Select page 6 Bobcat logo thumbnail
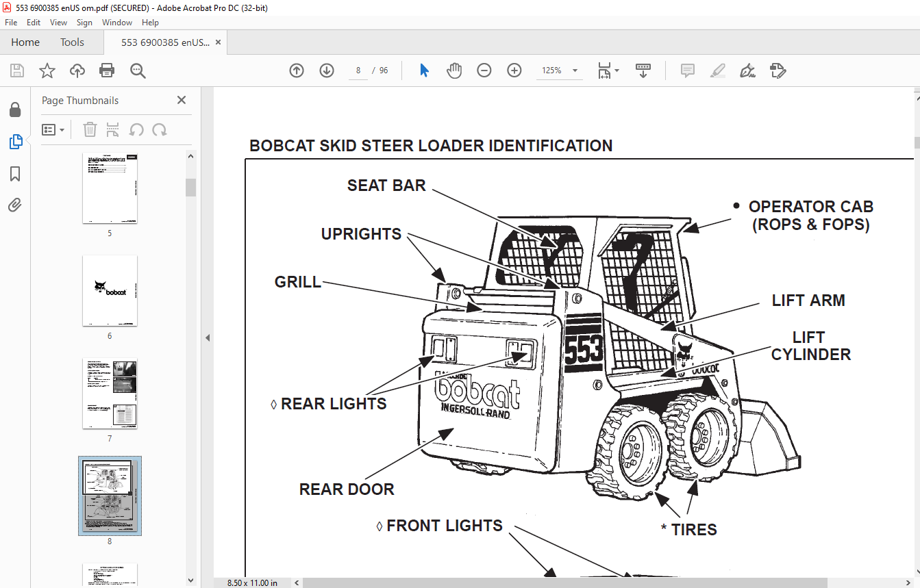 coord(110,290)
